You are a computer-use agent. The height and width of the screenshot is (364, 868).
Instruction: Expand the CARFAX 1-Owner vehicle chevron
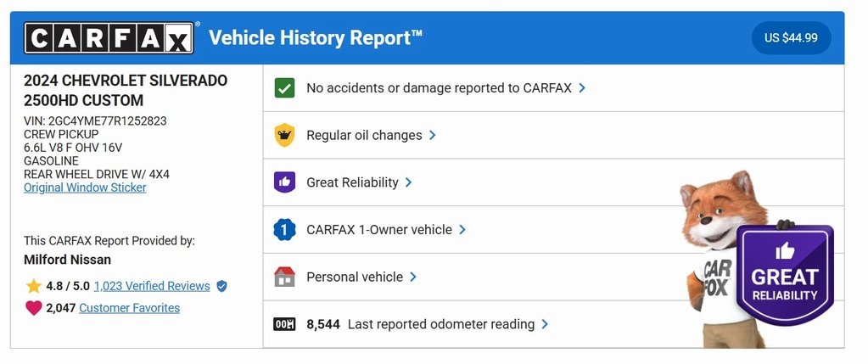[x=462, y=229]
